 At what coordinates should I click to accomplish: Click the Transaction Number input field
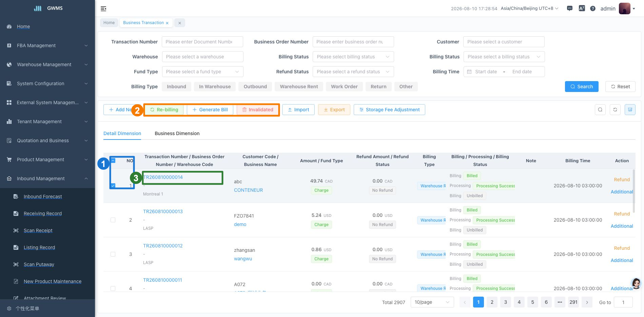[202, 42]
